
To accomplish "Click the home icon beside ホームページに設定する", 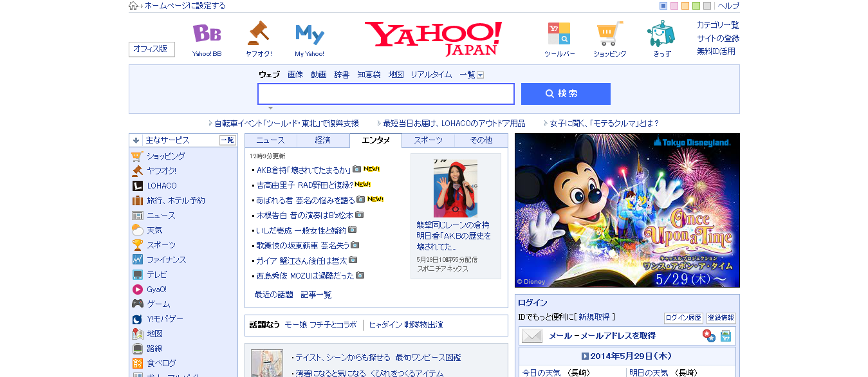I will (x=133, y=6).
